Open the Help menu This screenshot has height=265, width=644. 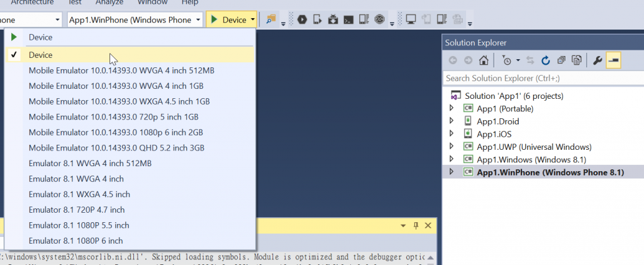click(x=190, y=3)
